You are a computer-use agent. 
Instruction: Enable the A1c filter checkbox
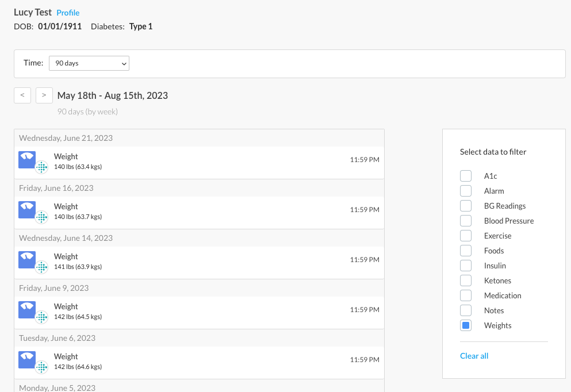pos(466,176)
